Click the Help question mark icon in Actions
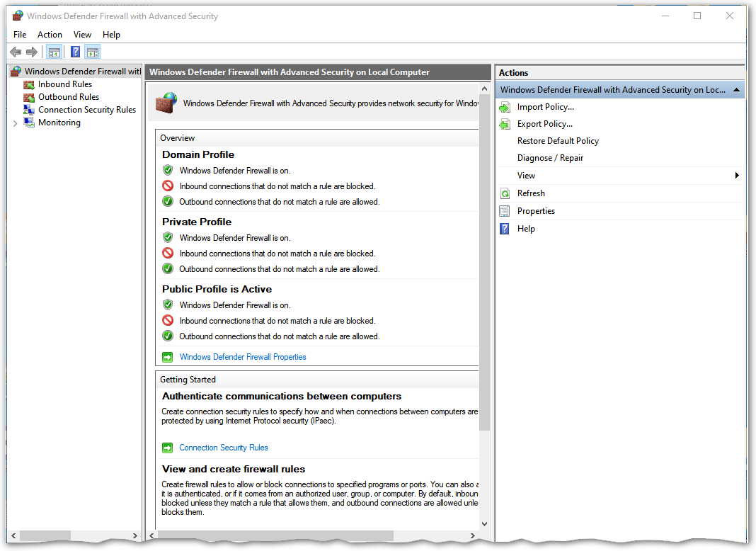756x551 pixels. click(505, 229)
